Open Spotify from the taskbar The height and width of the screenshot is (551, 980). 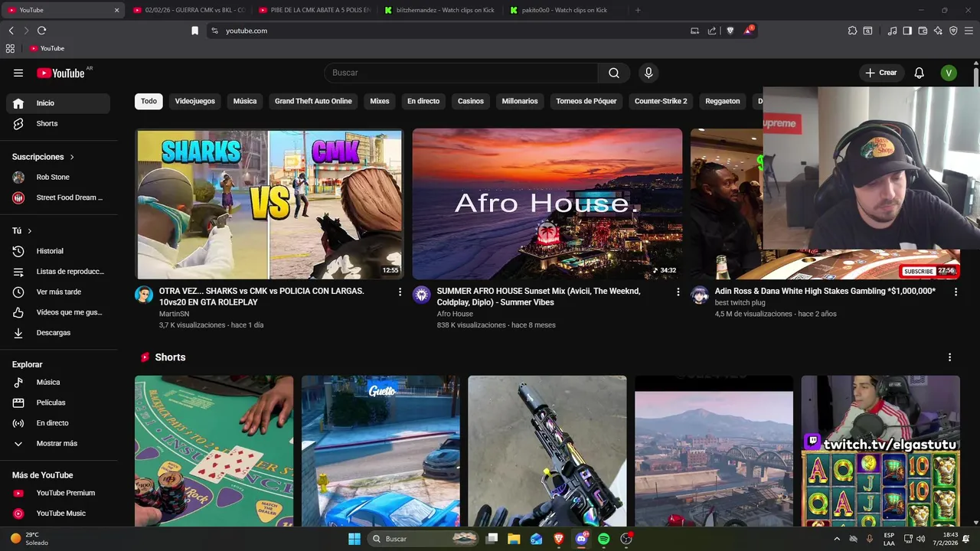point(603,539)
